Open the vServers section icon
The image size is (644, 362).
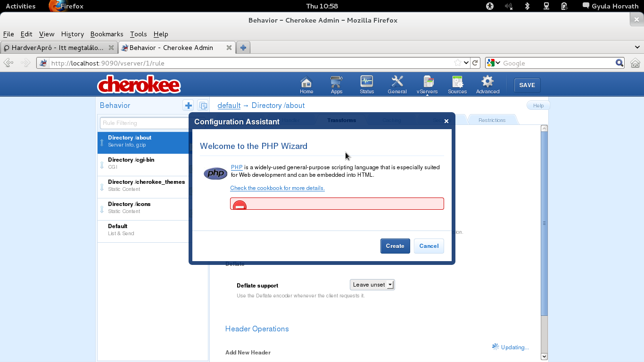click(427, 85)
